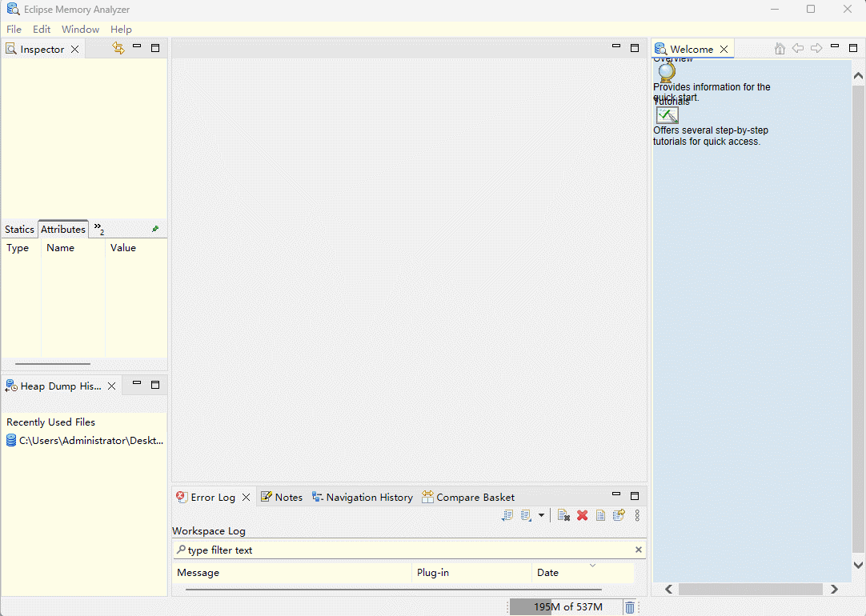The height and width of the screenshot is (616, 866).
Task: Click the Export Log icon
Action: coord(507,516)
